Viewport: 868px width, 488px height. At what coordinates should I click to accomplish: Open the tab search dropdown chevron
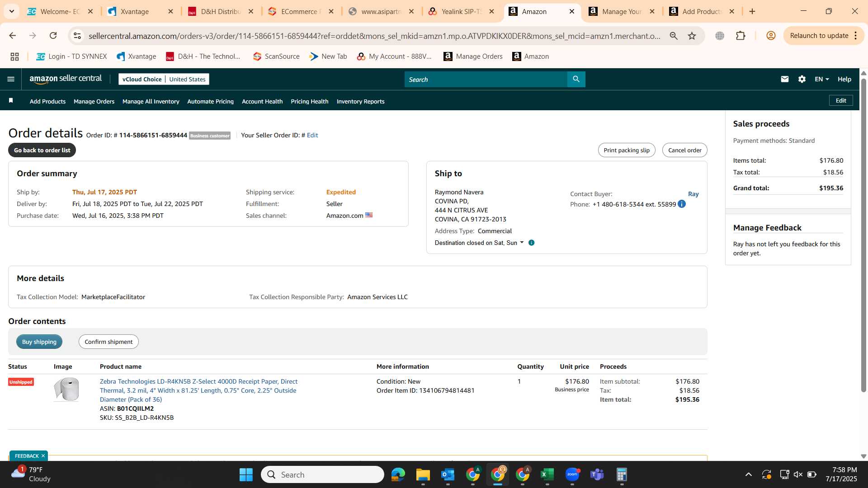point(12,11)
